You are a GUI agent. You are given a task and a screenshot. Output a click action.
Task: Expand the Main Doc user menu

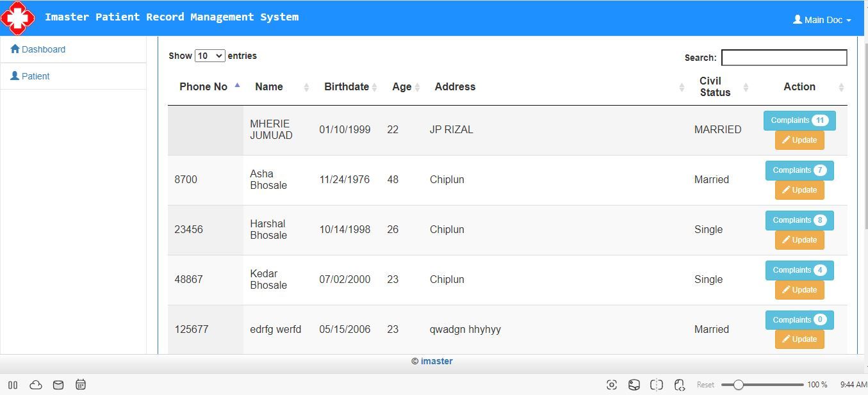click(822, 20)
